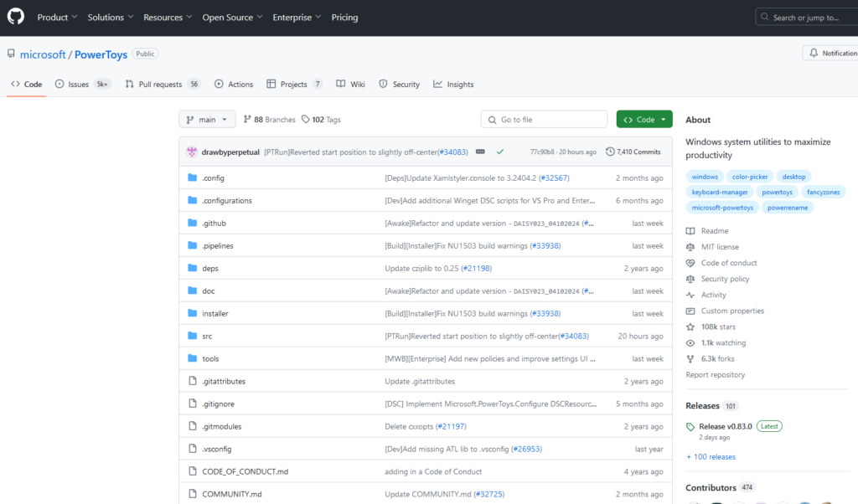Screen dimensions: 858x504
Task: Open the Projects tab
Action: pyautogui.click(x=294, y=85)
